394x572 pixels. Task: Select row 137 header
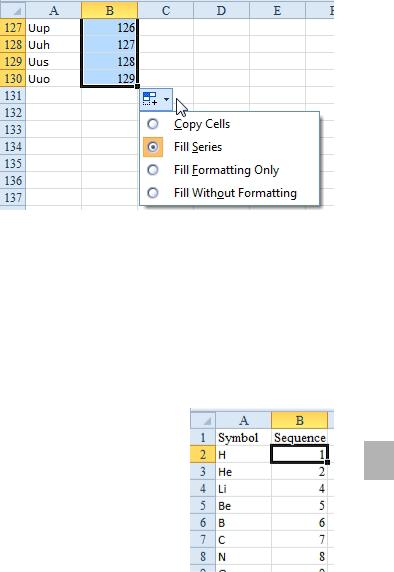tap(13, 197)
